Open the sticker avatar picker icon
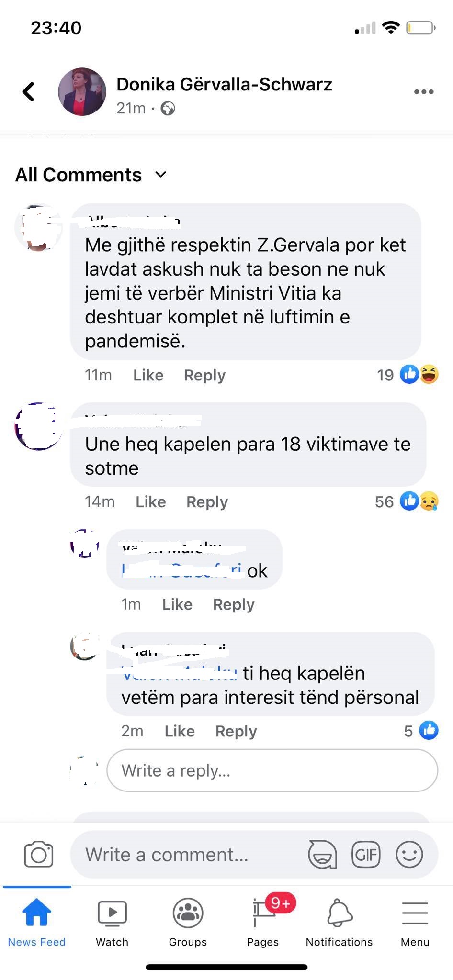Screen dimensions: 453x980 [x=322, y=854]
